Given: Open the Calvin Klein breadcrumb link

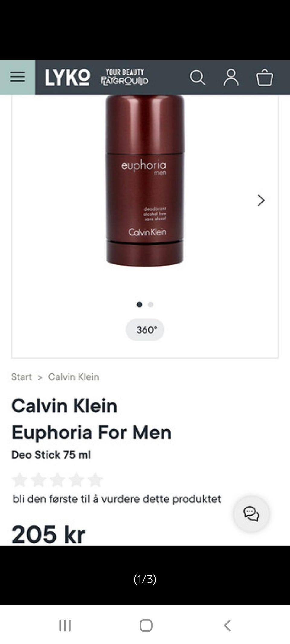Looking at the screenshot, I should [74, 377].
